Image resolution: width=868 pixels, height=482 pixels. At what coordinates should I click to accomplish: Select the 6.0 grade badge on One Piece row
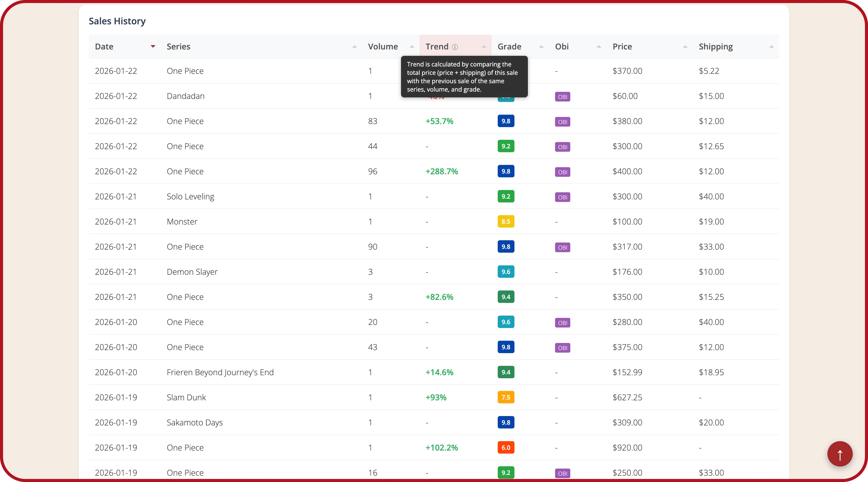(x=506, y=448)
